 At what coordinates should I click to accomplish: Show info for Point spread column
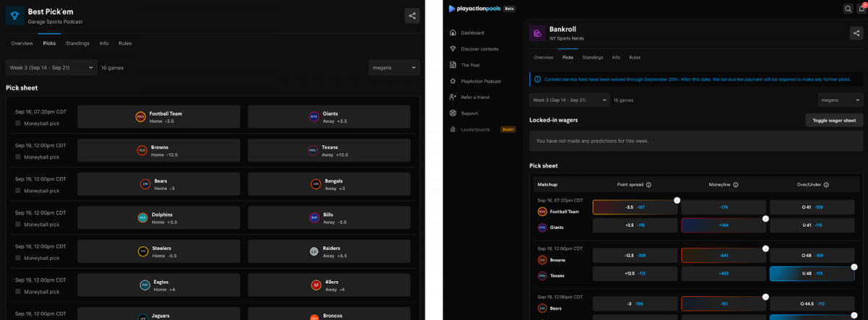pos(648,184)
